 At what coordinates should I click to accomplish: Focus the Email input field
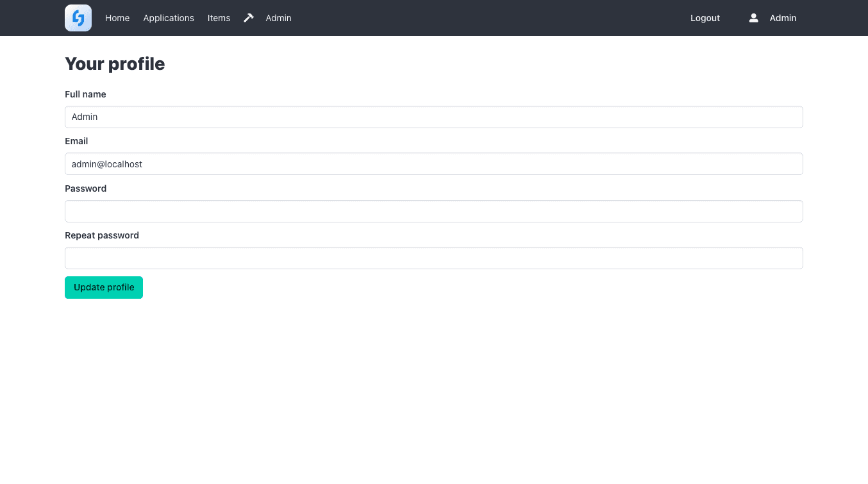pyautogui.click(x=434, y=163)
